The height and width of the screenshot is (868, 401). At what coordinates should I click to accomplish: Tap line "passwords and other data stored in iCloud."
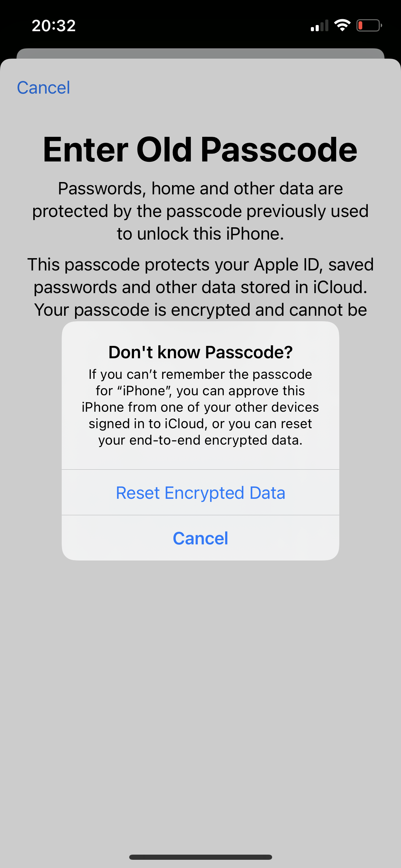pos(200,287)
